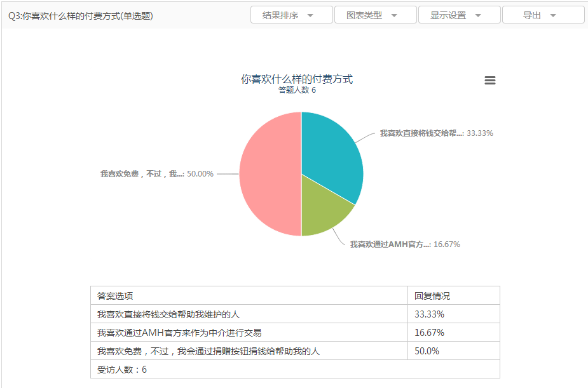
Task: Click the 答题人数 6 subtitle
Action: (x=297, y=90)
